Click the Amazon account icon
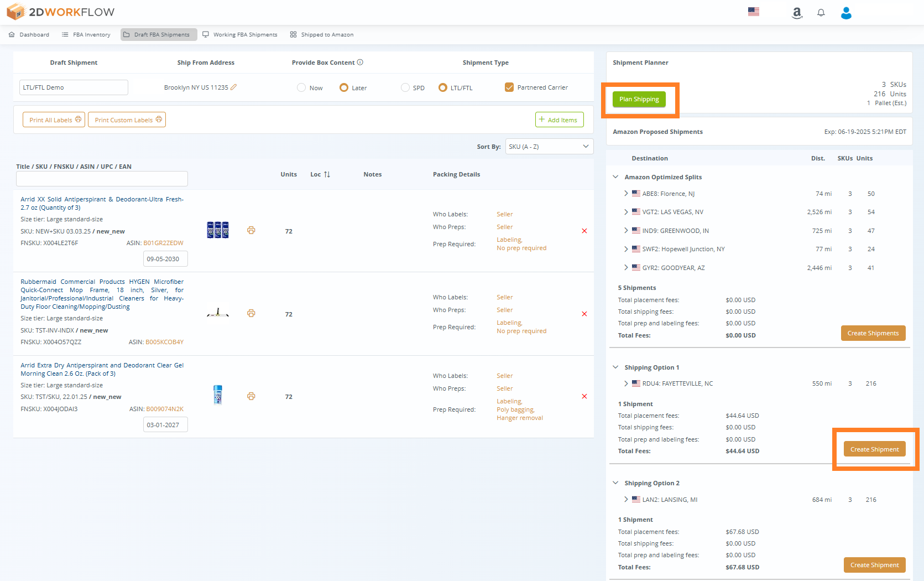This screenshot has width=924, height=581. [x=797, y=12]
